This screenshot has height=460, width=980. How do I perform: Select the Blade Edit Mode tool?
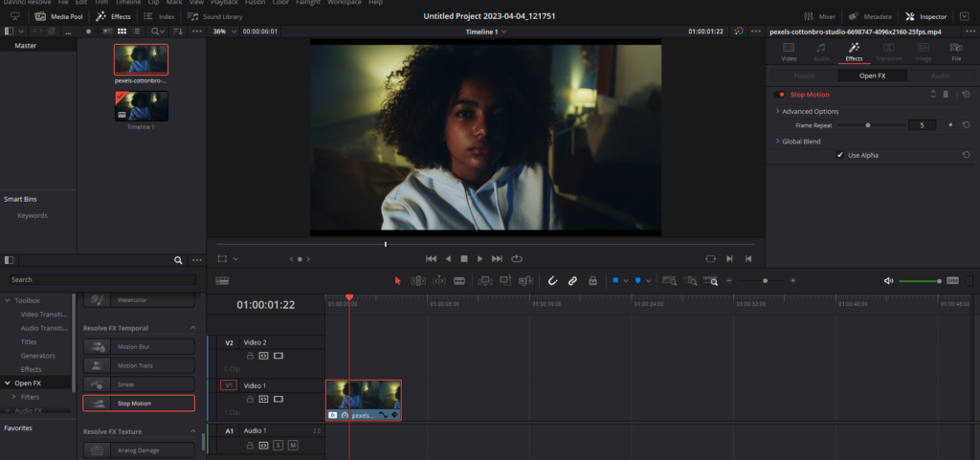click(x=459, y=281)
